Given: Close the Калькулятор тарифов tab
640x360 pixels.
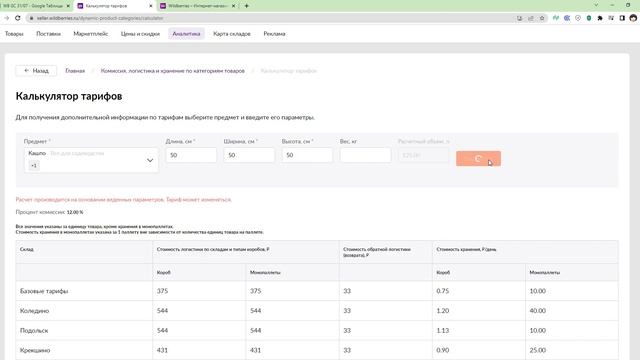Looking at the screenshot, I should [x=151, y=6].
